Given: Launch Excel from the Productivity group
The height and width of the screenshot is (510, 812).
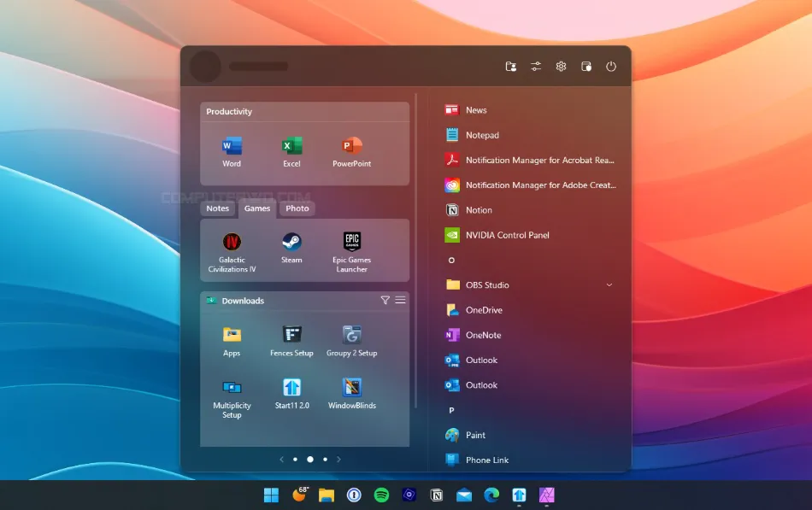Looking at the screenshot, I should 291,152.
